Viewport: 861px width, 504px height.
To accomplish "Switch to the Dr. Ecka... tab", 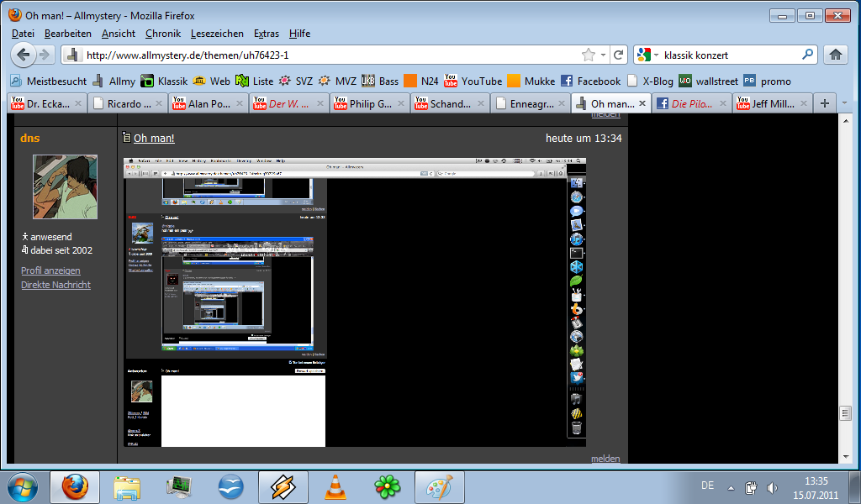I will 47,103.
